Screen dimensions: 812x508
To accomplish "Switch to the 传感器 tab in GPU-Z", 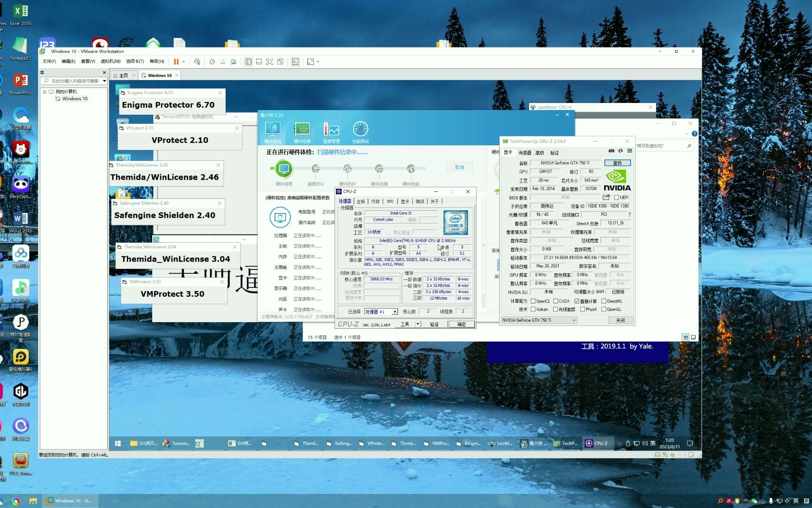I will 524,153.
